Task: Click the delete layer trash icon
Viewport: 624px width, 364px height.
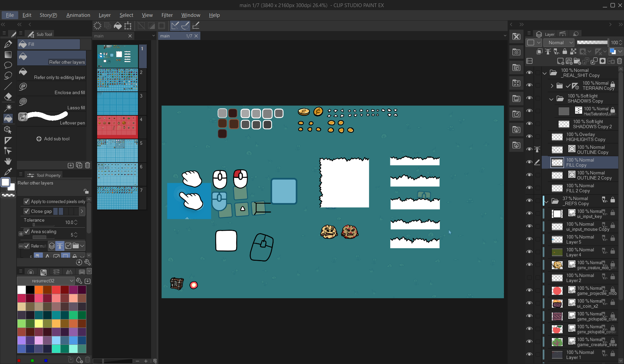Action: click(620, 61)
